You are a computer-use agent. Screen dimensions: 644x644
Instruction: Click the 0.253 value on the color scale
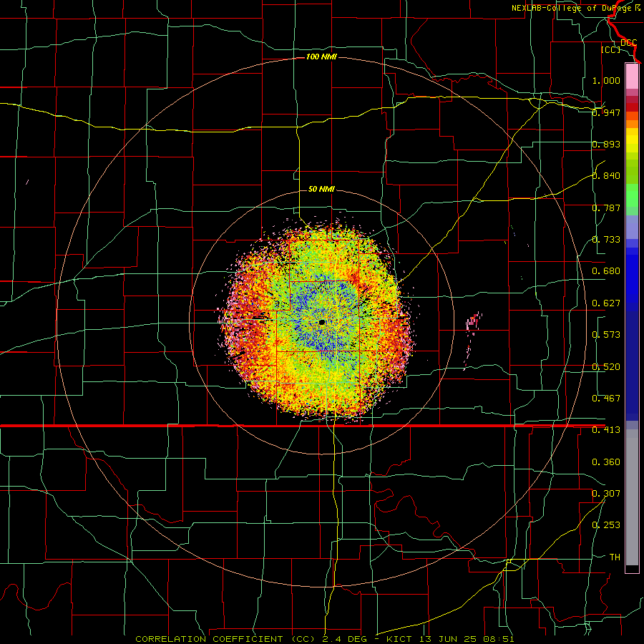606,525
